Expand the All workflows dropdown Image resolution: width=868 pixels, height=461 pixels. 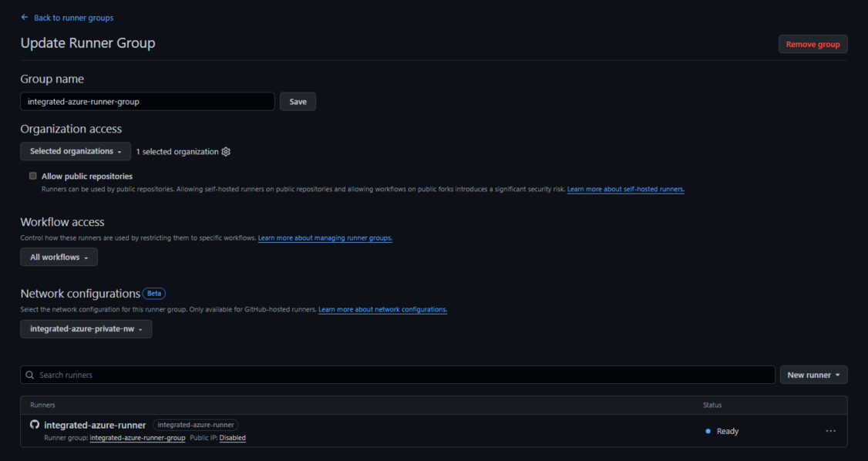click(59, 257)
